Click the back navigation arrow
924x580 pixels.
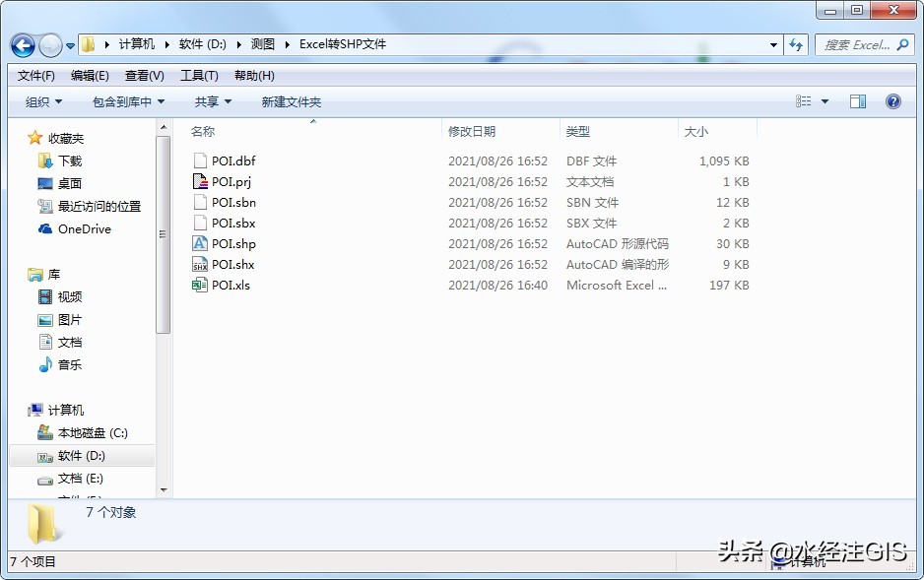point(22,45)
